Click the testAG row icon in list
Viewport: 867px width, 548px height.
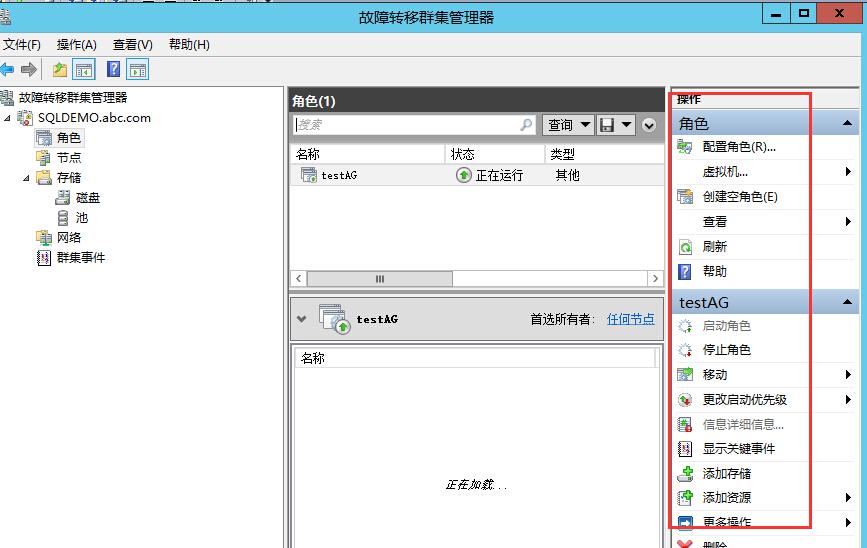(309, 175)
